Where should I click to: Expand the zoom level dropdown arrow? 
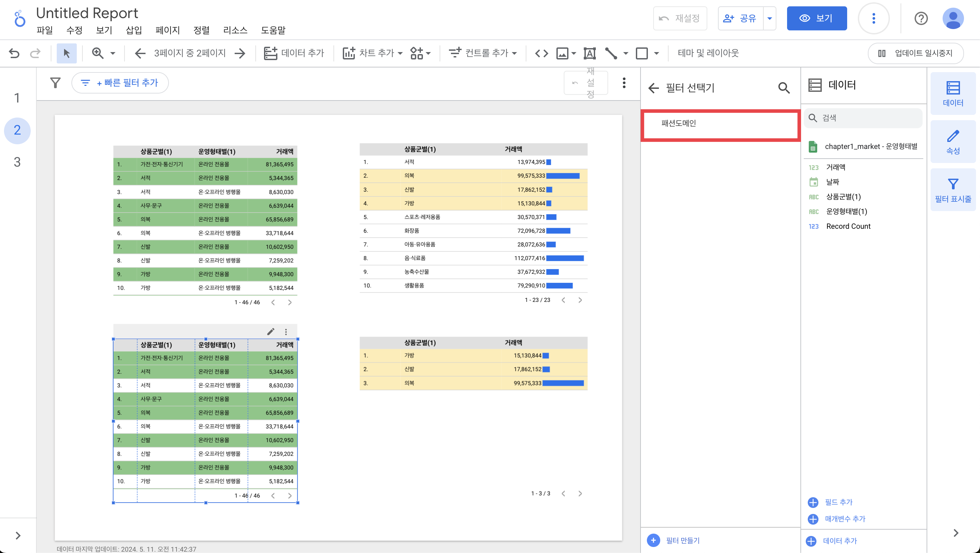pos(112,53)
